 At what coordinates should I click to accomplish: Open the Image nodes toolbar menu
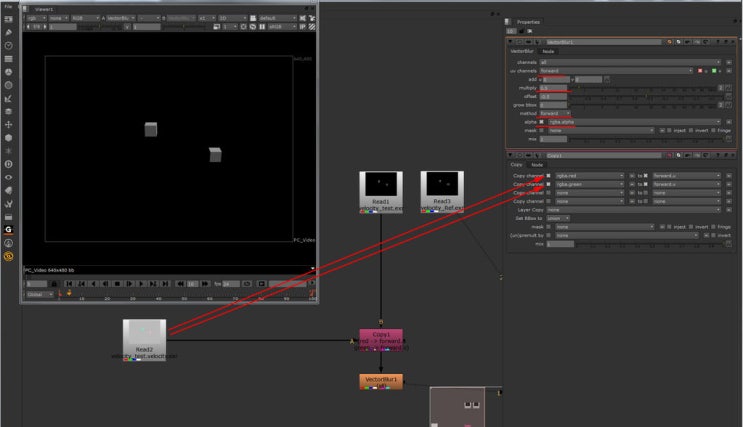click(8, 19)
